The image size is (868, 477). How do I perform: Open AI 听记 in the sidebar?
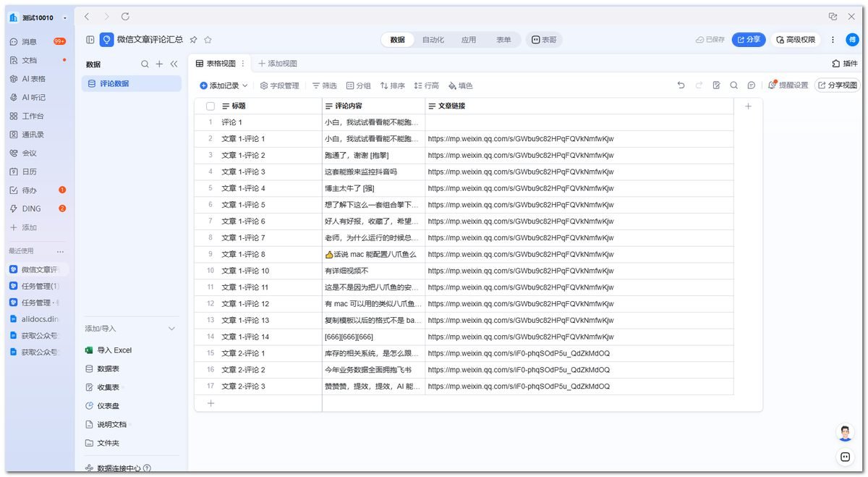(33, 98)
